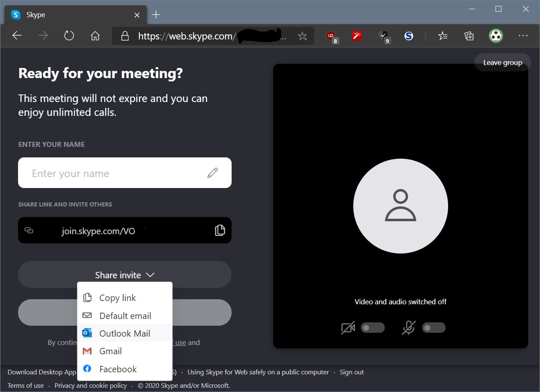This screenshot has width=540, height=392.
Task: Click the red magic wand extension icon
Action: click(357, 36)
